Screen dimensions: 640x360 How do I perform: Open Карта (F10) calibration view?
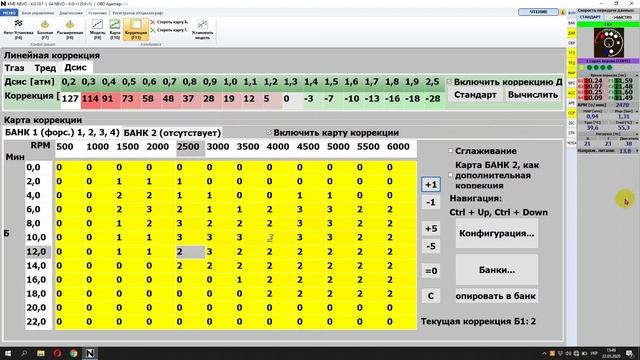(115, 29)
